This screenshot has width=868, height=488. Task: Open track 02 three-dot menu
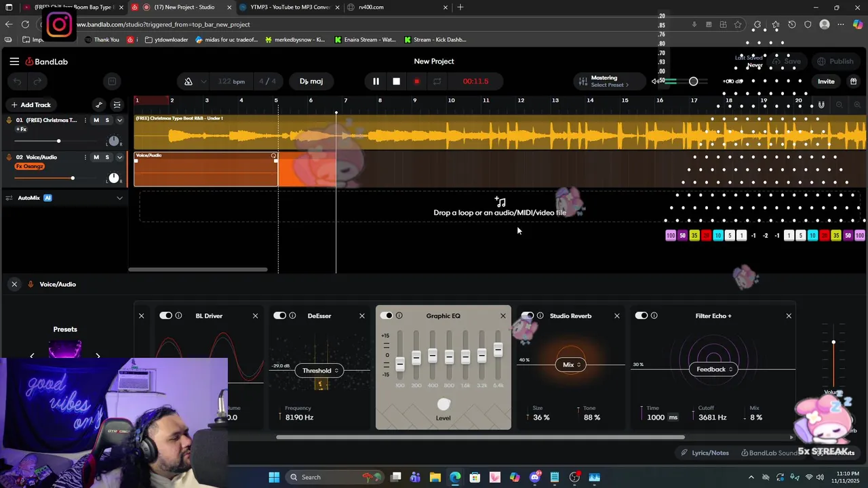(85, 157)
